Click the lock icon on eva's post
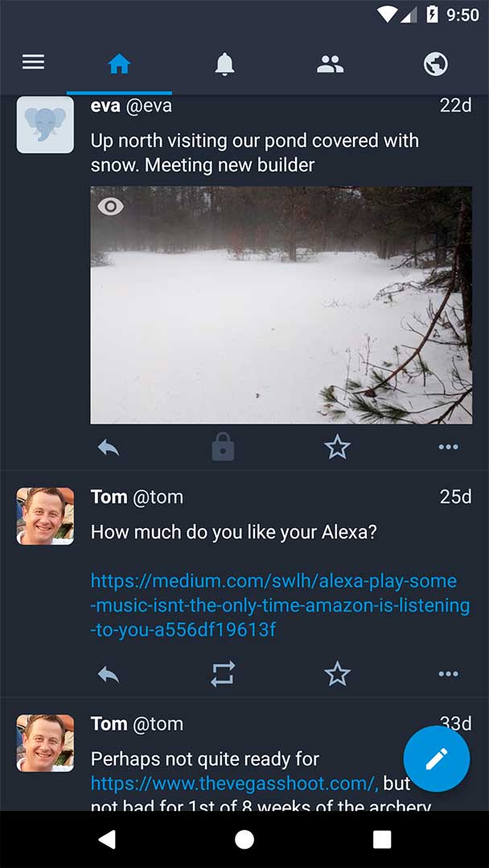Image resolution: width=489 pixels, height=868 pixels. [x=223, y=448]
